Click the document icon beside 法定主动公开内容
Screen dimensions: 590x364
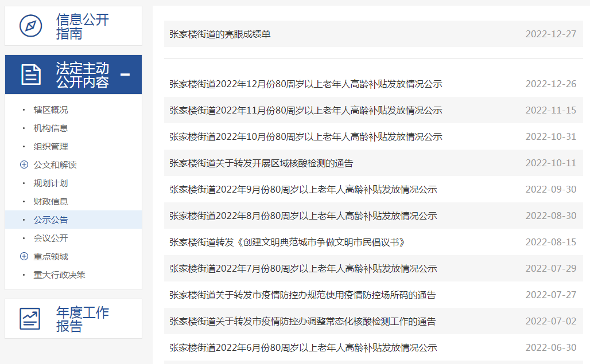pos(31,75)
